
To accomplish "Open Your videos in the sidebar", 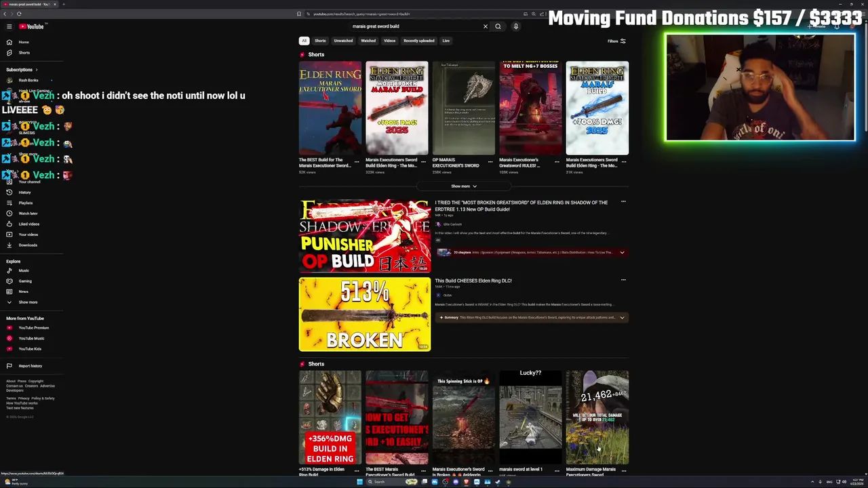I will 28,235.
